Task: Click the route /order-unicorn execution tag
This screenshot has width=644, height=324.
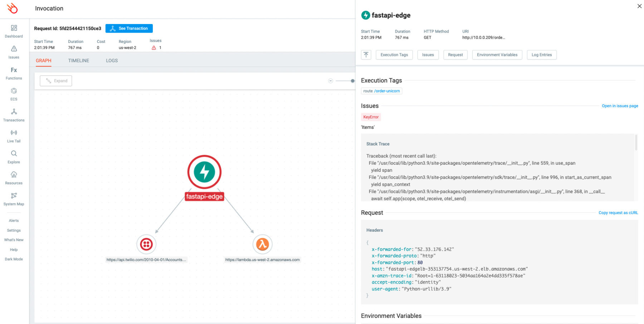Action: coord(381,91)
